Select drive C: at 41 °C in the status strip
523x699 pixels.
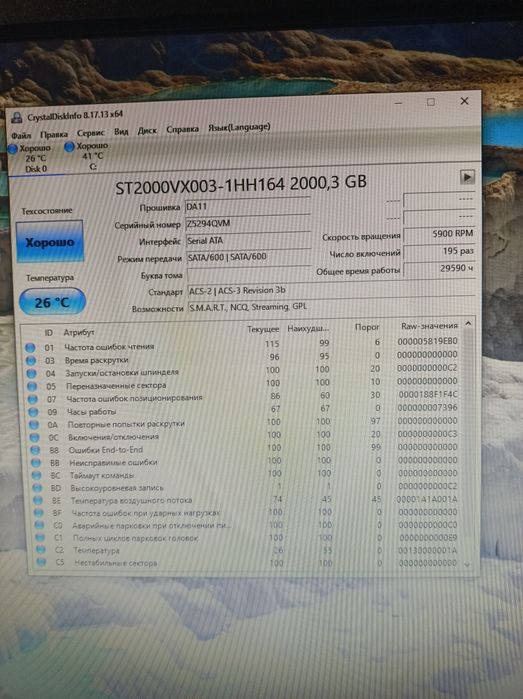tap(87, 156)
